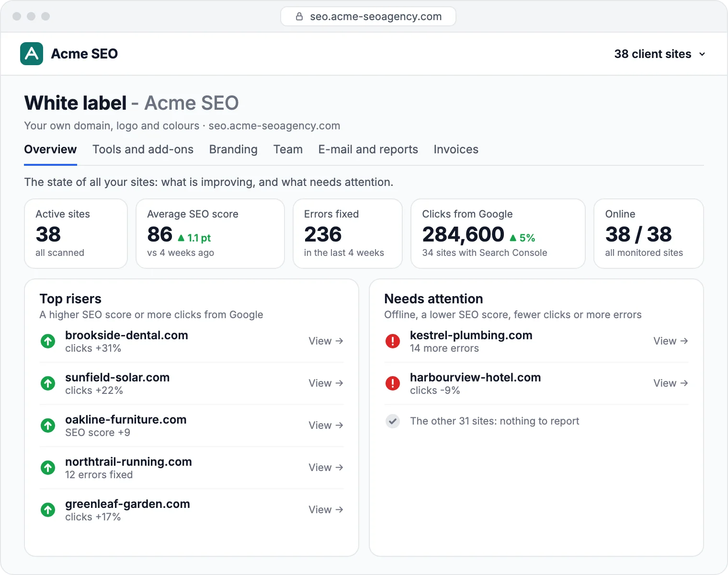Go to the Branding tab
The image size is (728, 575).
click(233, 149)
